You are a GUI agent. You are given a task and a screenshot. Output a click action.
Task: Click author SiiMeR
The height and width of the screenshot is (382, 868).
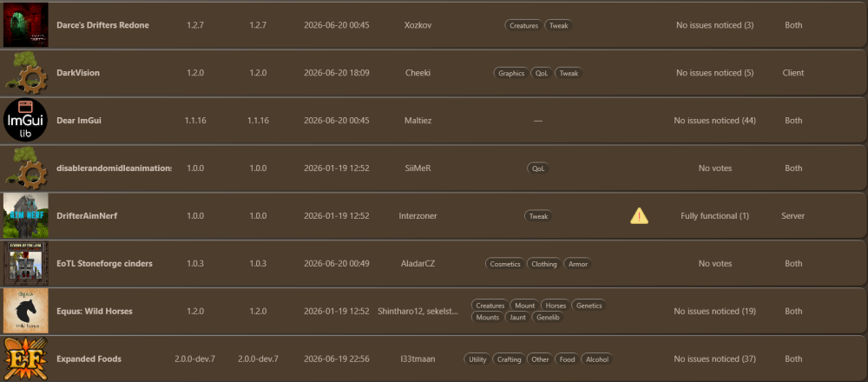pyautogui.click(x=418, y=168)
